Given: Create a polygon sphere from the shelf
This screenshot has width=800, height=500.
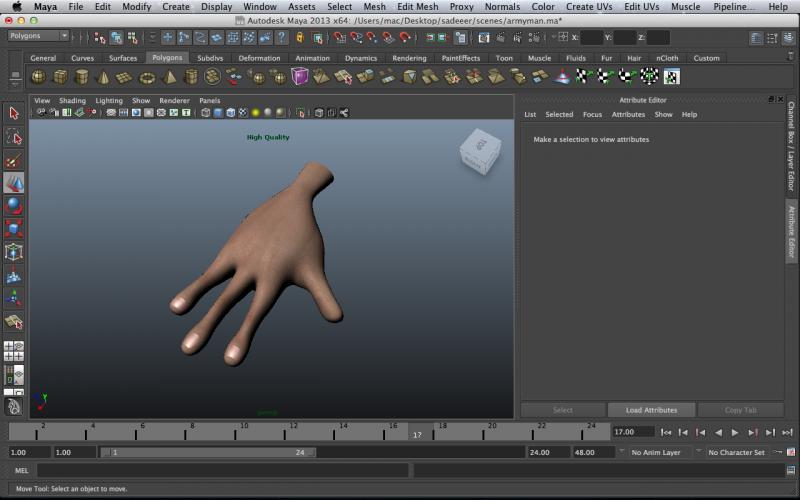Looking at the screenshot, I should coord(38,77).
